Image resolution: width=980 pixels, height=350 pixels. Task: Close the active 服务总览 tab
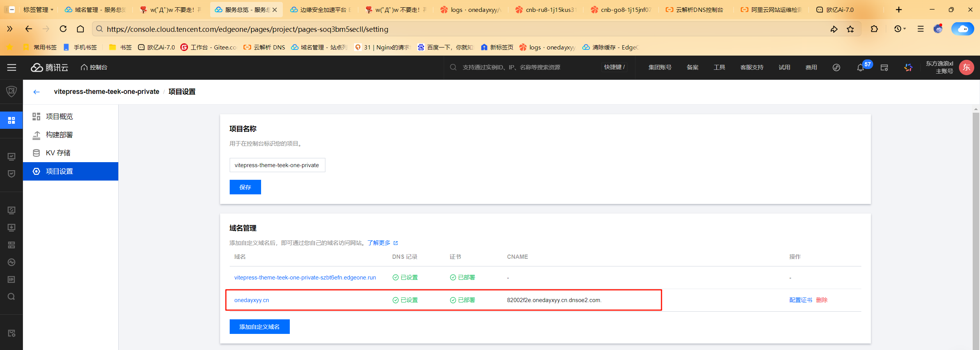tap(274, 10)
